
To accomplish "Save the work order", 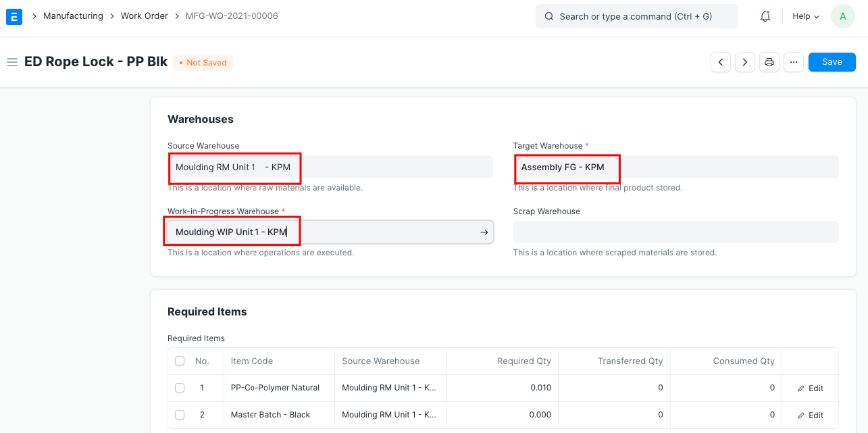I will point(832,62).
